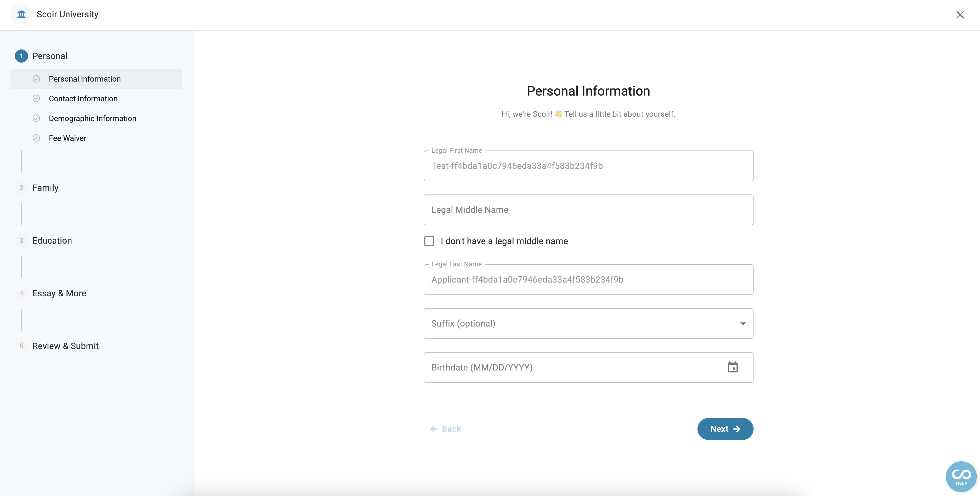Click step 1 Personal number badge
Viewport: 980px width, 496px height.
[x=21, y=56]
